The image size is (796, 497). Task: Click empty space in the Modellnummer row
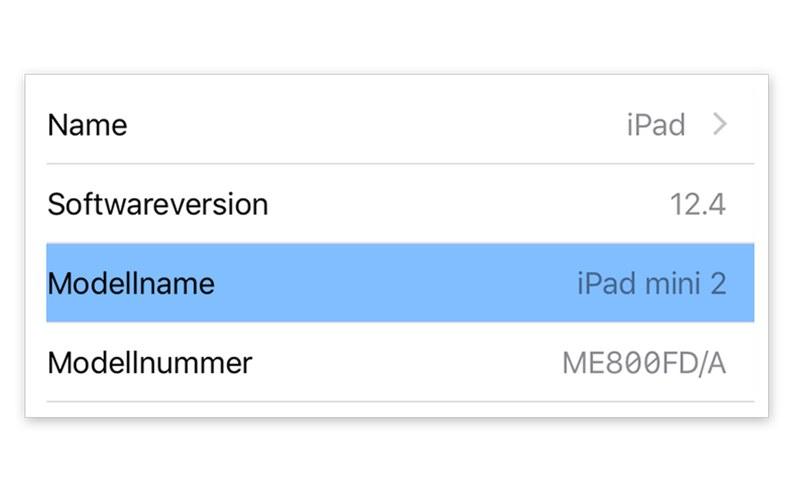tap(400, 363)
